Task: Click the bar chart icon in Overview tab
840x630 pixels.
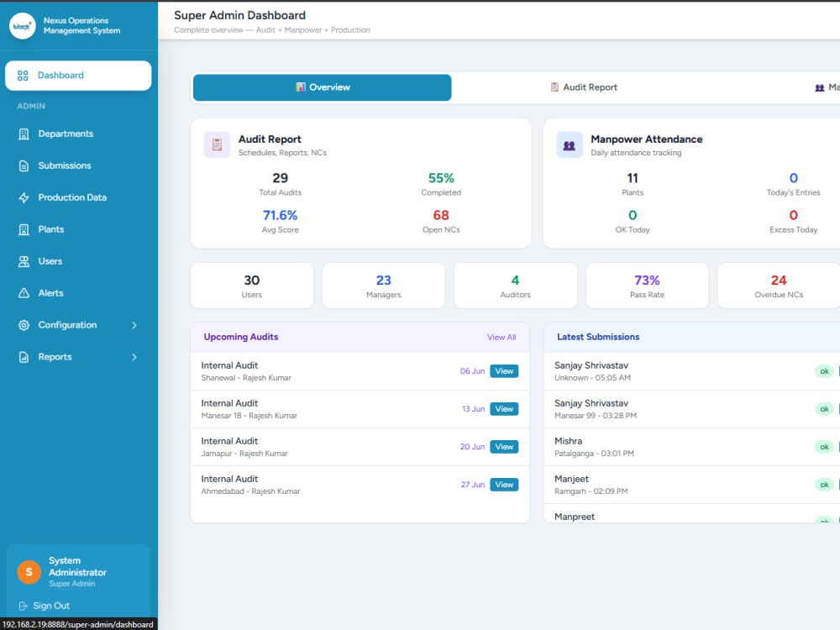Action: click(301, 87)
